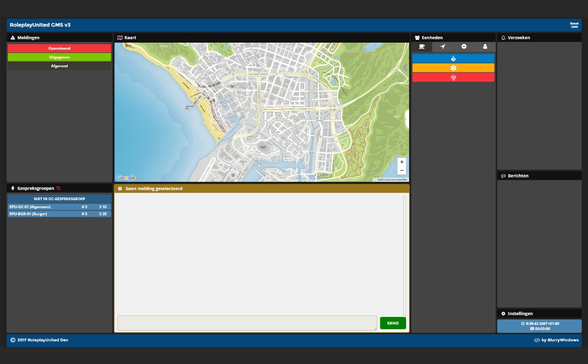Screen dimensions: 588x364
Task: Show Openstaand reports
Action: click(x=59, y=48)
